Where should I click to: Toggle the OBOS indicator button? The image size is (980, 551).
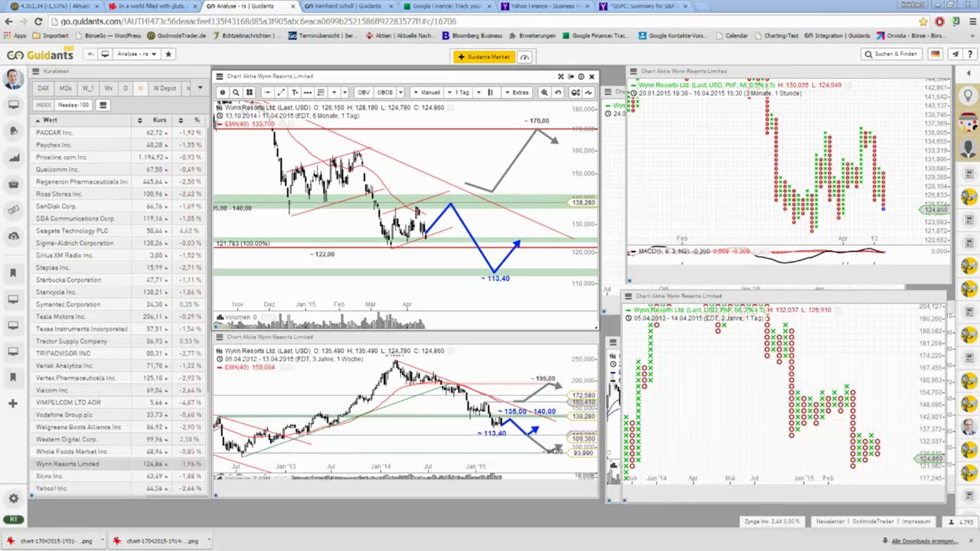(385, 93)
